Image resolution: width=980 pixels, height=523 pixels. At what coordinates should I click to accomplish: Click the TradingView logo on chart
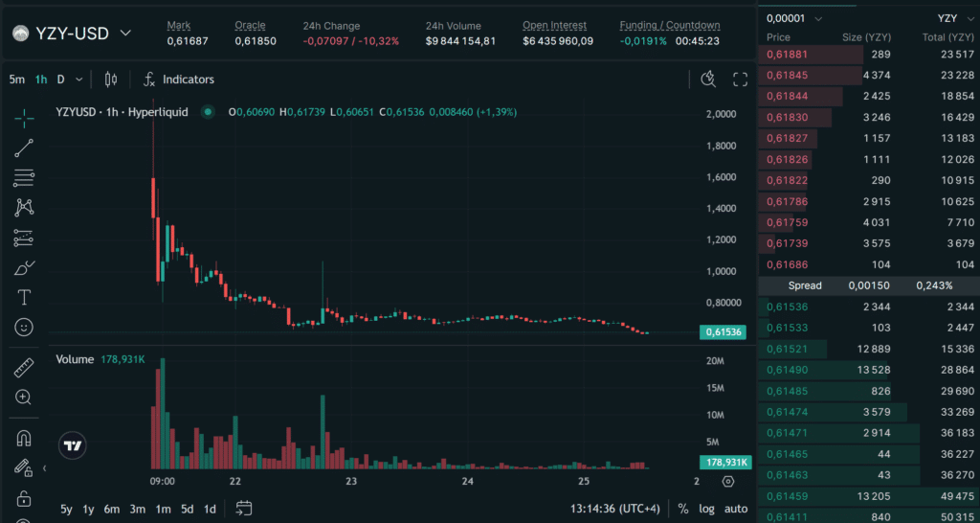click(x=73, y=446)
